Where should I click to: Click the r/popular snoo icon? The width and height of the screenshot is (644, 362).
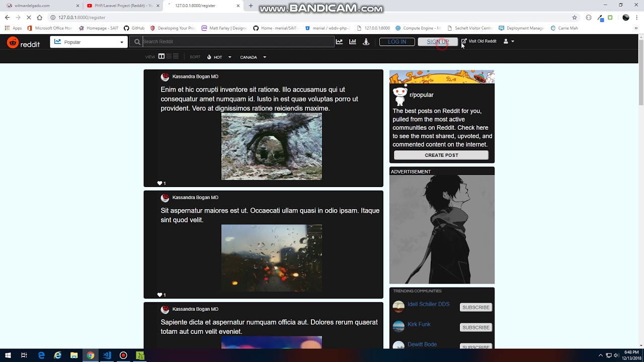pyautogui.click(x=399, y=95)
